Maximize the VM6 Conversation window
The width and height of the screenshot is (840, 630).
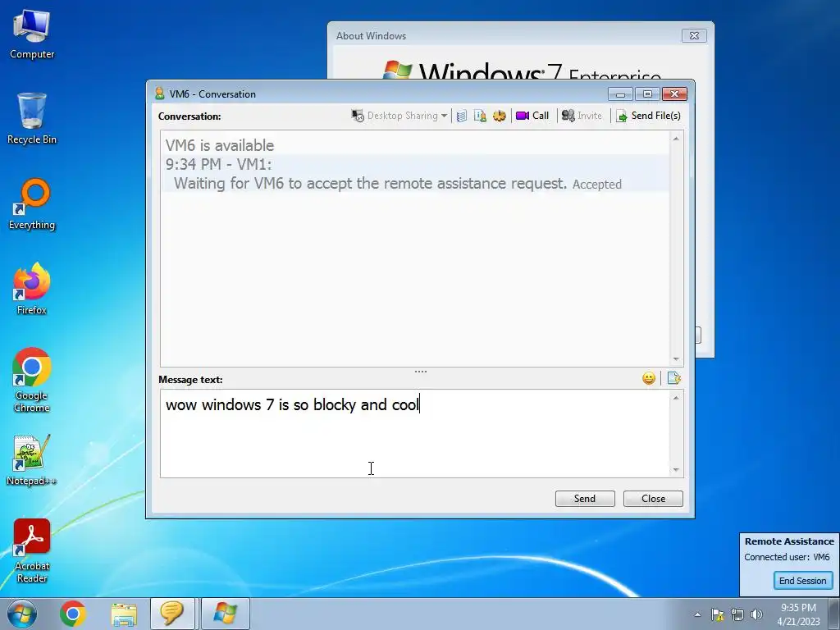click(x=647, y=94)
